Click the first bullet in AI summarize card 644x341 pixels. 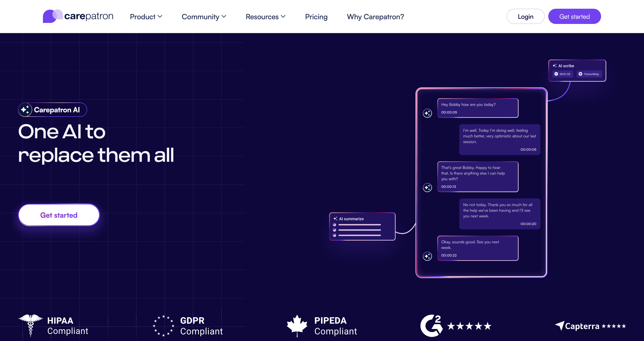coord(335,225)
